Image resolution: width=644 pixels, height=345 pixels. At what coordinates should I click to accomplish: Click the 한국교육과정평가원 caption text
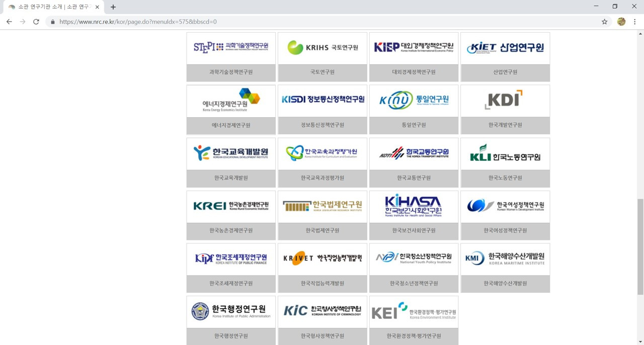coord(323,178)
